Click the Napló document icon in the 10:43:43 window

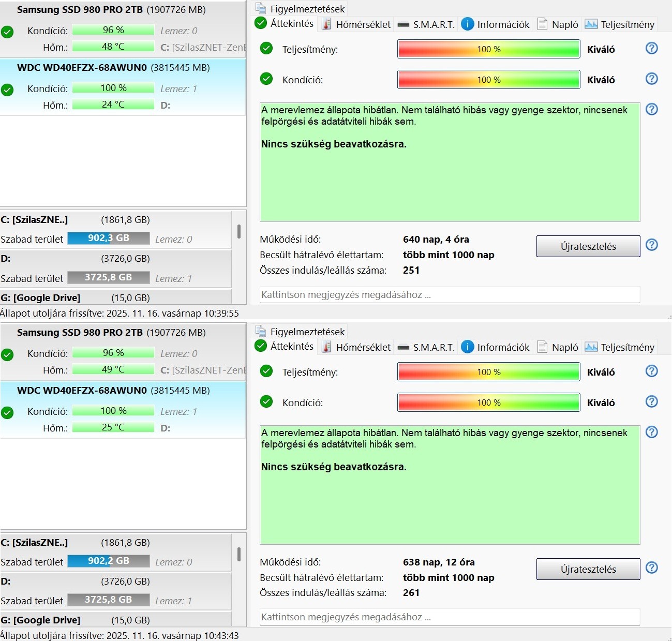542,347
